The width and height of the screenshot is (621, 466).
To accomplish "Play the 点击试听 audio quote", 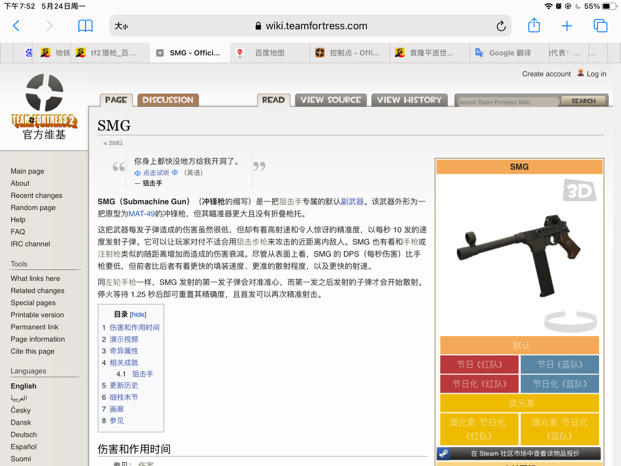I will point(156,173).
